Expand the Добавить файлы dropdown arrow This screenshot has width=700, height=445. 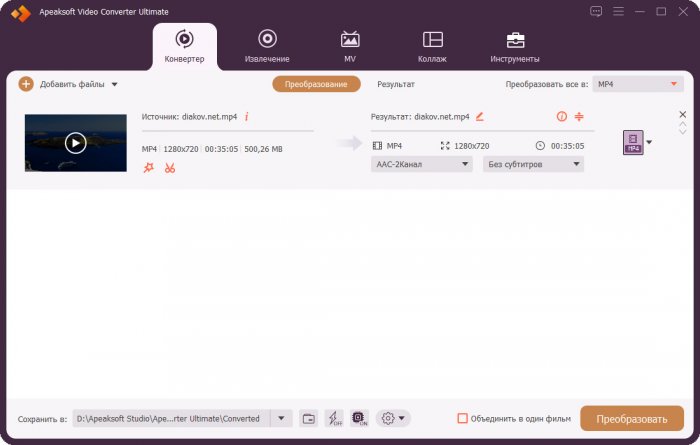114,84
